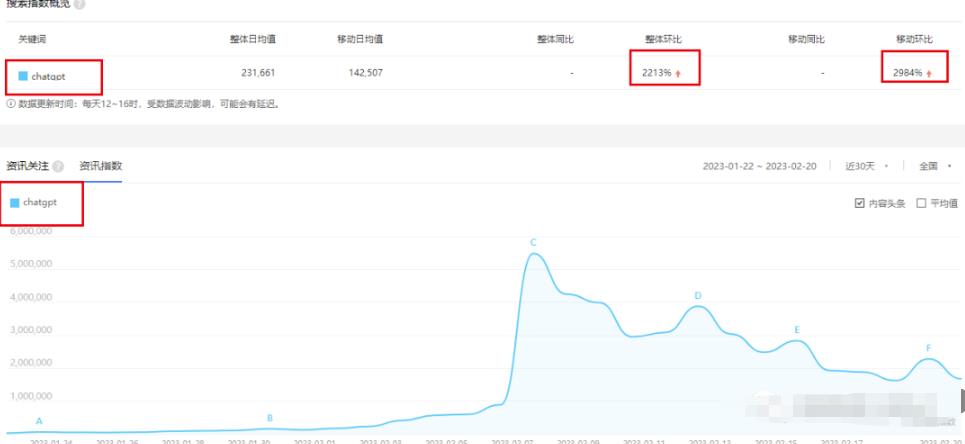Click the chatgpt keyword in the table row
This screenshot has height=444, width=965.
tap(49, 75)
